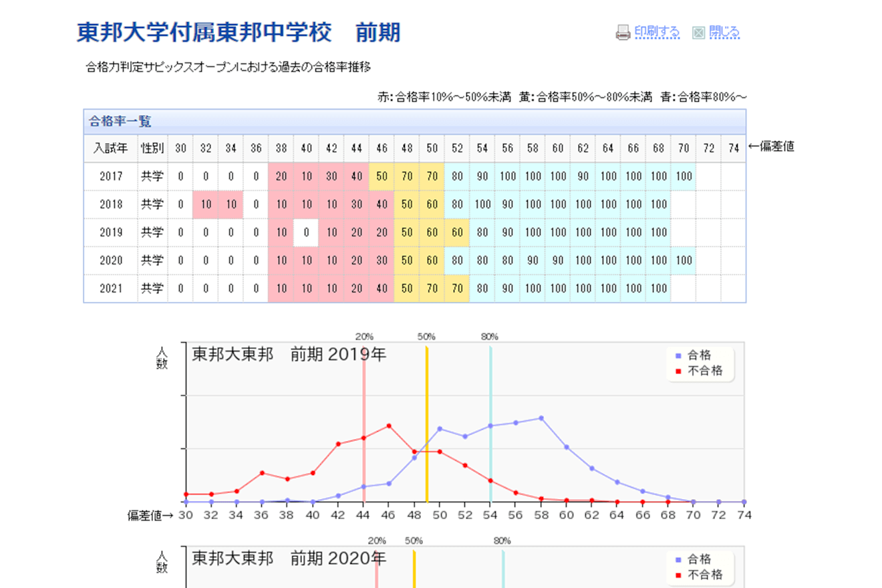882x588 pixels.
Task: Click the 2018 cell showing 100 under 54
Action: pos(482,204)
